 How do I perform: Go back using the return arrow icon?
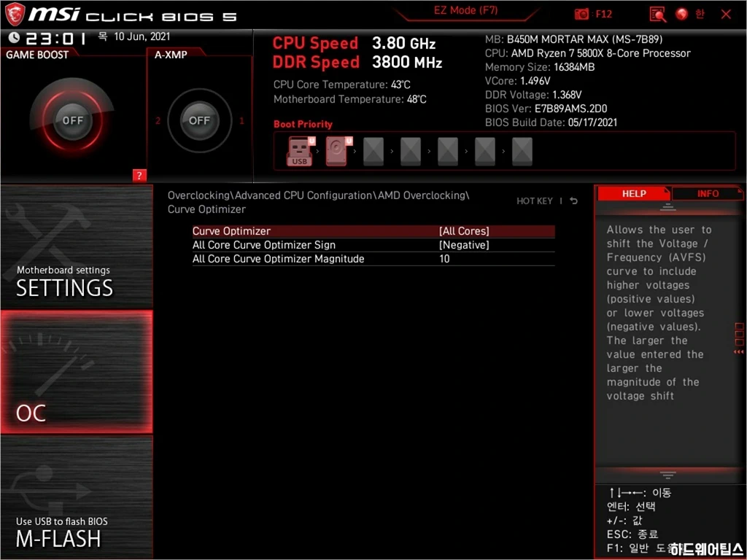[x=574, y=201]
